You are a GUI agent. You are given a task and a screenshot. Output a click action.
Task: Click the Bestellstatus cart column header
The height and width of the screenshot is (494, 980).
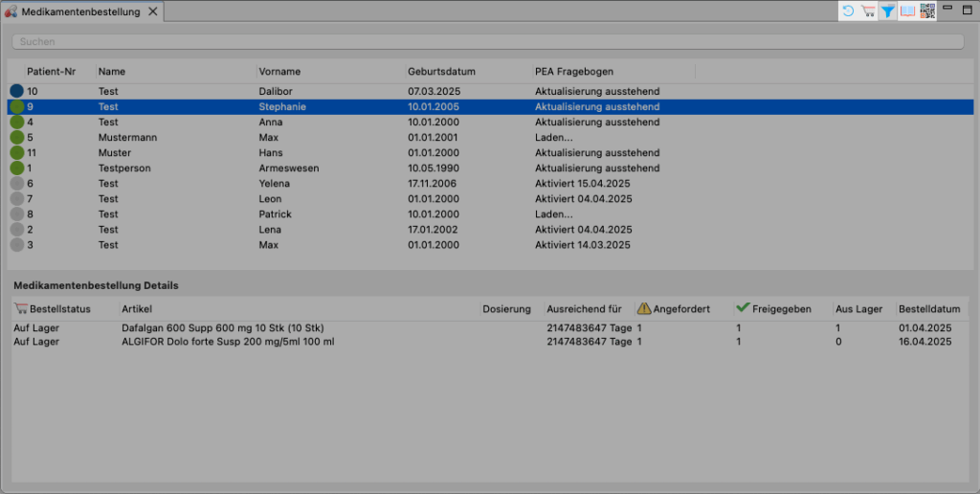tap(59, 309)
